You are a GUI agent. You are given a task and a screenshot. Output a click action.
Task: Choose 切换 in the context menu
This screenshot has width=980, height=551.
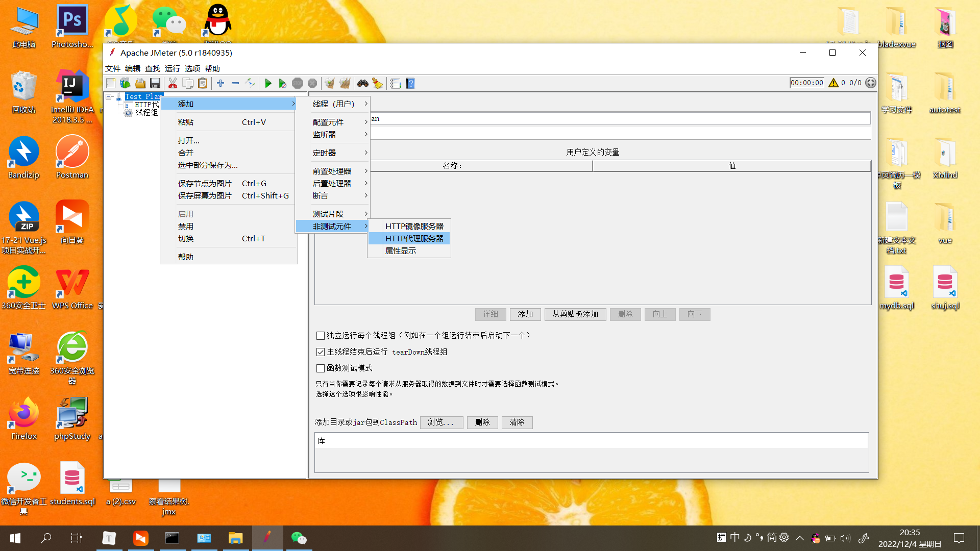pyautogui.click(x=229, y=238)
